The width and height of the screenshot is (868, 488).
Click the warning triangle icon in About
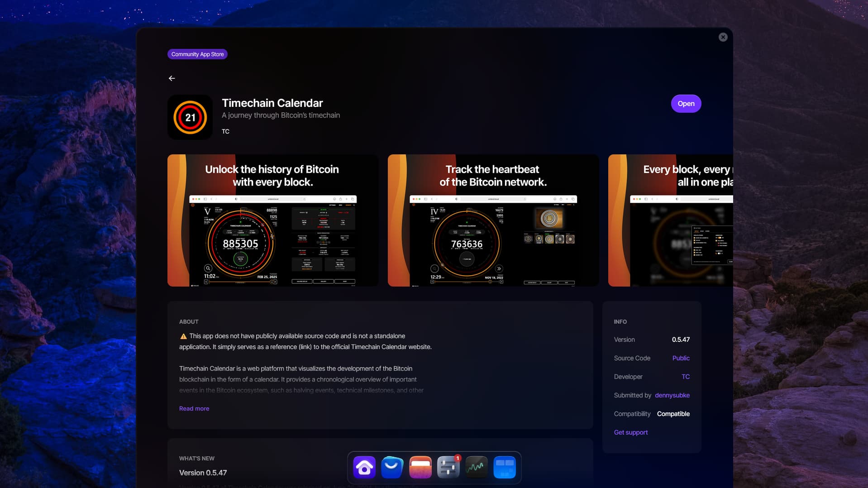183,336
